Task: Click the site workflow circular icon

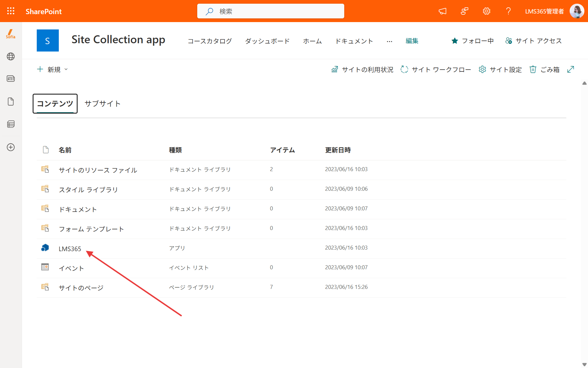Action: (404, 70)
